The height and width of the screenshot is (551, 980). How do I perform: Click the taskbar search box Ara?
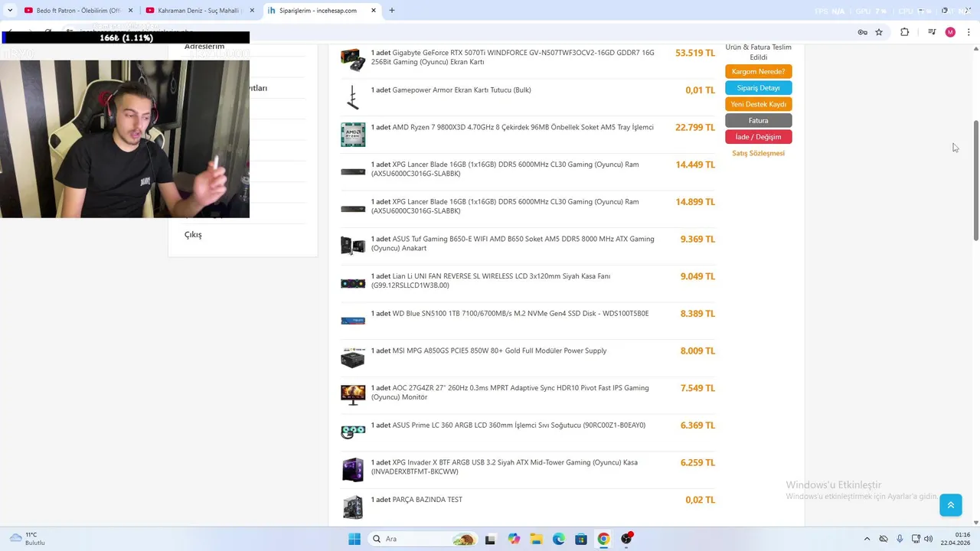(x=421, y=539)
